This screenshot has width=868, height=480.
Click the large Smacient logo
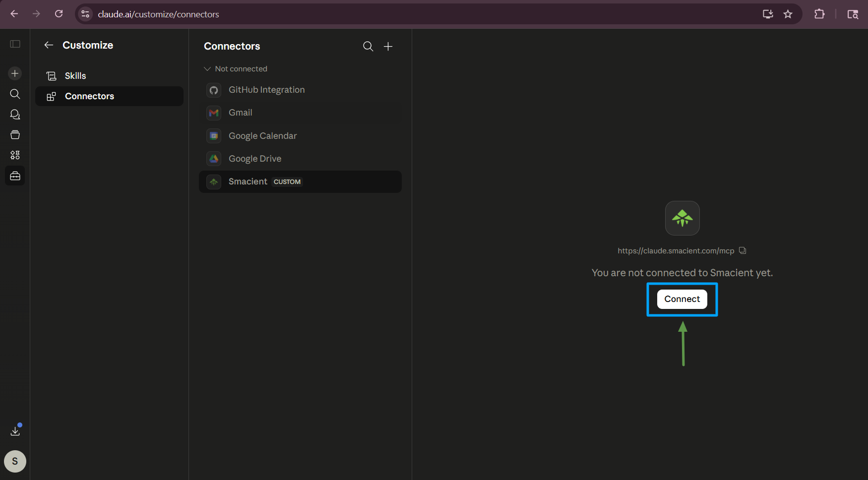[x=682, y=218]
